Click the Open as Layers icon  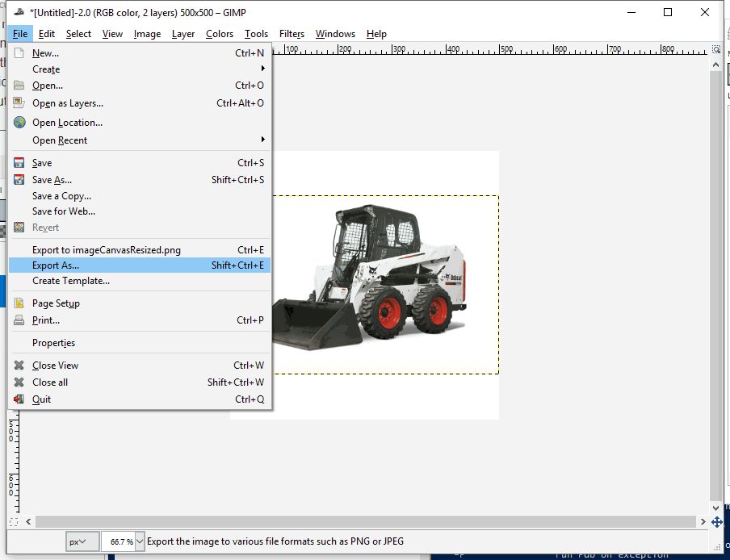19,102
